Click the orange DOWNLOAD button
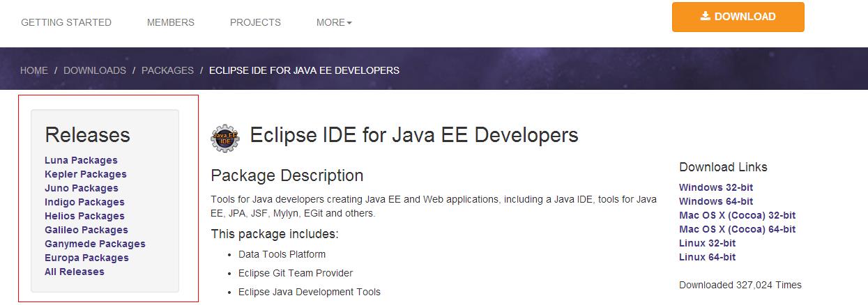868x305 pixels. tap(738, 17)
